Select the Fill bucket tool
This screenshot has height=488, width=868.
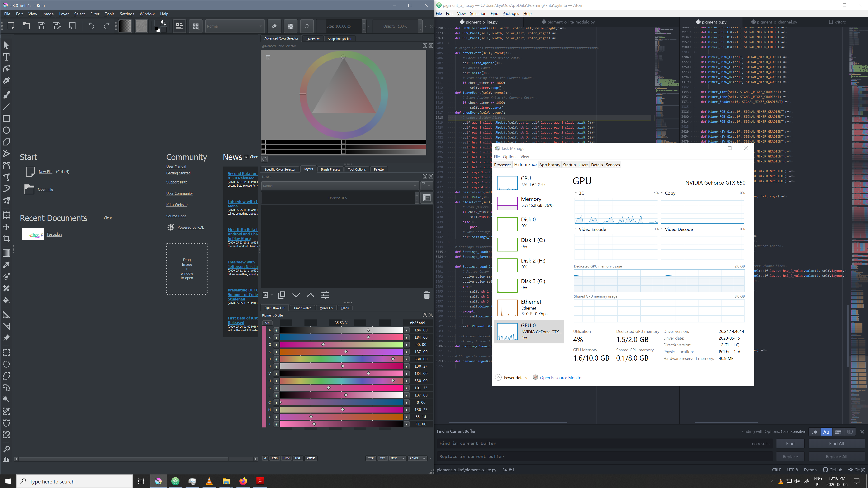pyautogui.click(x=6, y=300)
